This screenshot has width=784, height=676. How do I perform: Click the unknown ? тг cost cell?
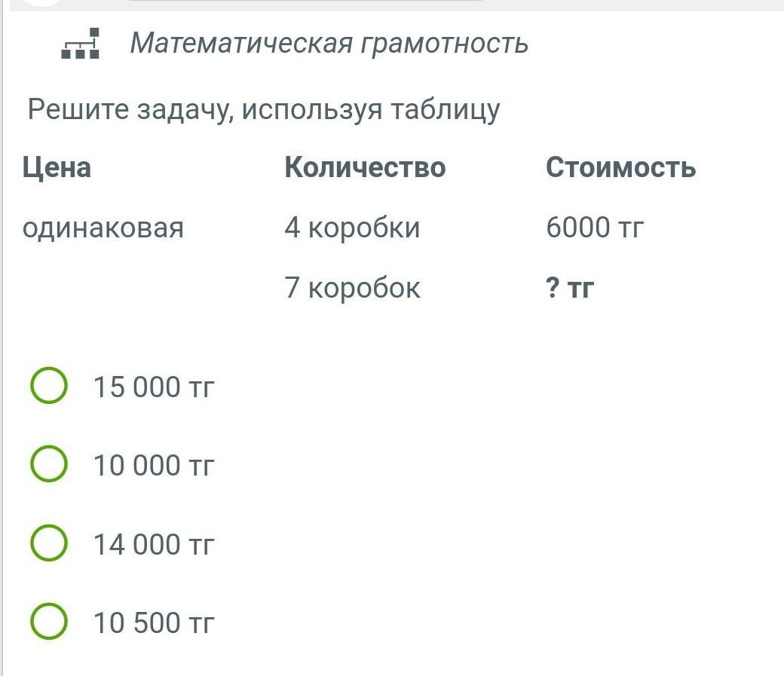tap(569, 287)
